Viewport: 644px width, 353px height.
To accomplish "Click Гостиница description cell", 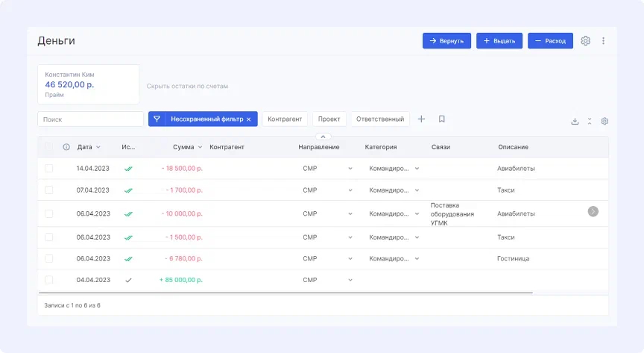I will pos(513,258).
